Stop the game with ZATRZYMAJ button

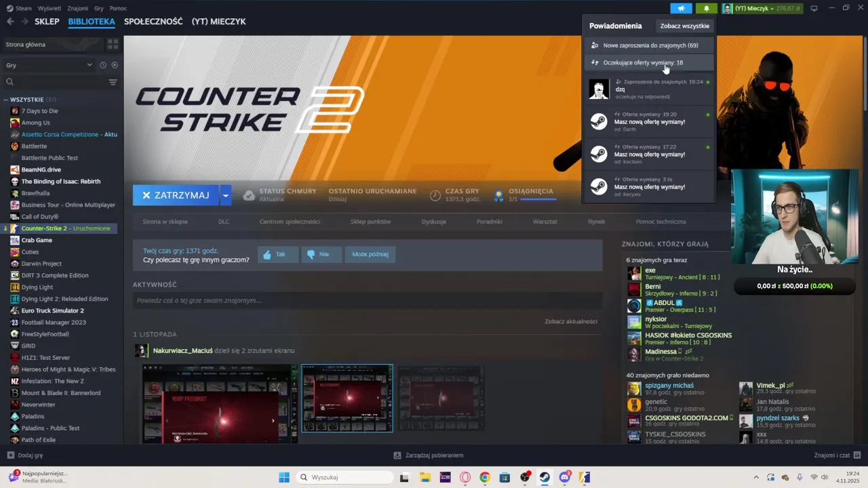click(176, 195)
